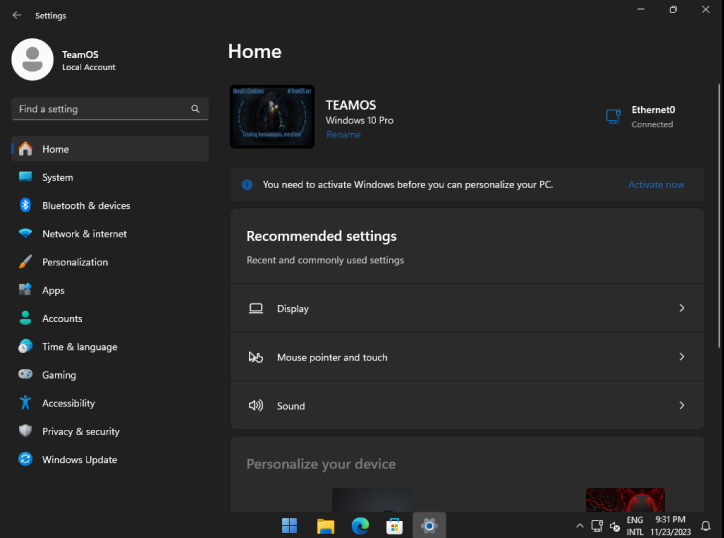Click the Accounts person icon
The height and width of the screenshot is (538, 724).
pyautogui.click(x=25, y=318)
